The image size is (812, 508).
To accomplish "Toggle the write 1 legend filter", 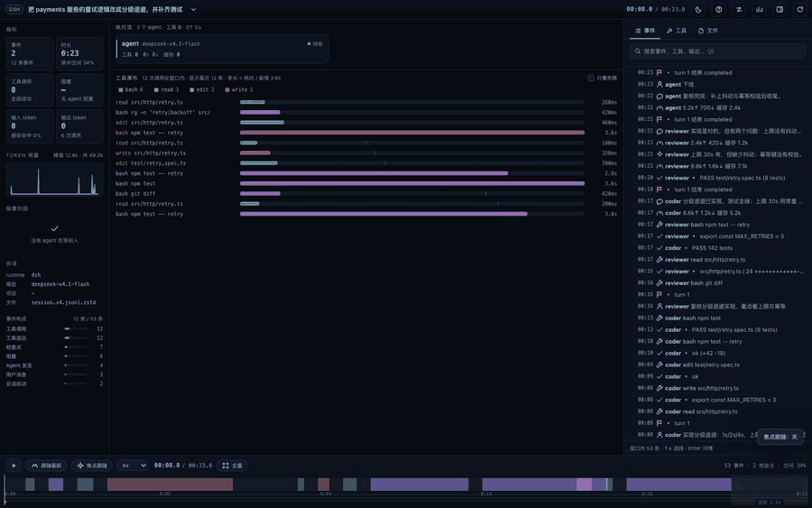I will click(x=239, y=89).
